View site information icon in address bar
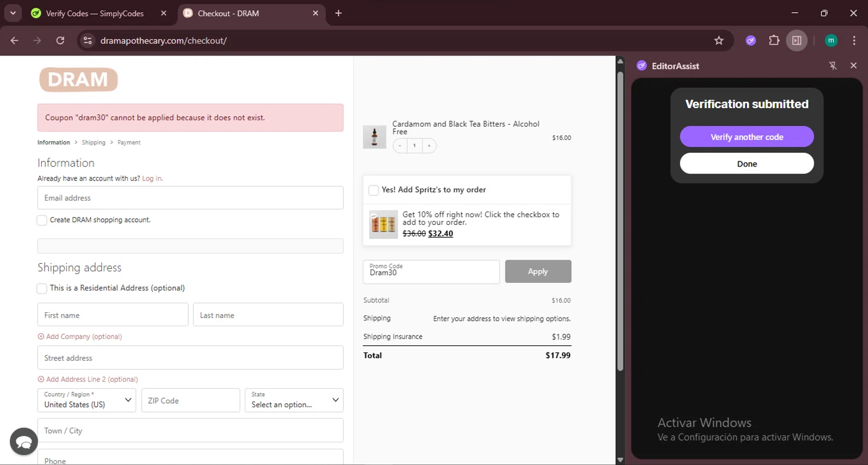The image size is (868, 465). (x=87, y=40)
